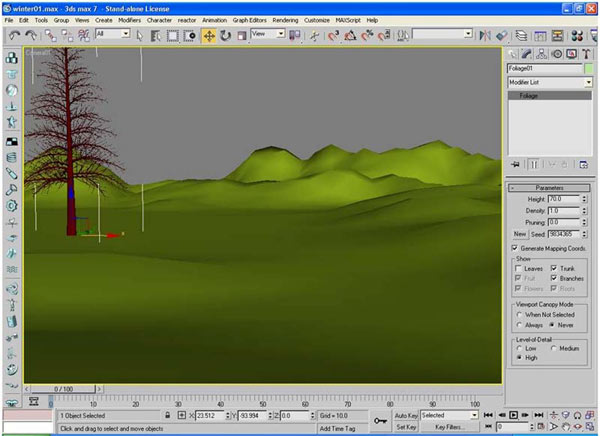This screenshot has height=436, width=600.
Task: Toggle the Auto Key button
Action: coord(406,415)
